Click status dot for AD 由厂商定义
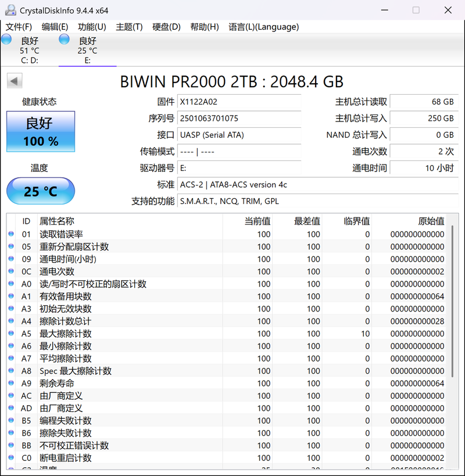Image resolution: width=465 pixels, height=476 pixels. tap(11, 408)
